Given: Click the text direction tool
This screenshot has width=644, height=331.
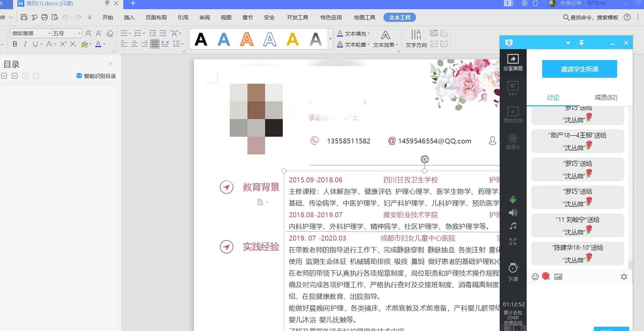Looking at the screenshot, I should (x=416, y=39).
